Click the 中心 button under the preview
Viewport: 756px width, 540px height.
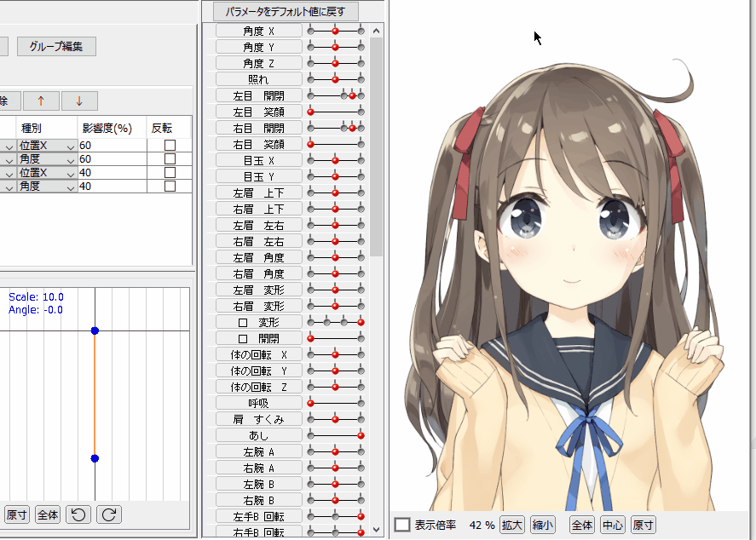click(x=613, y=525)
